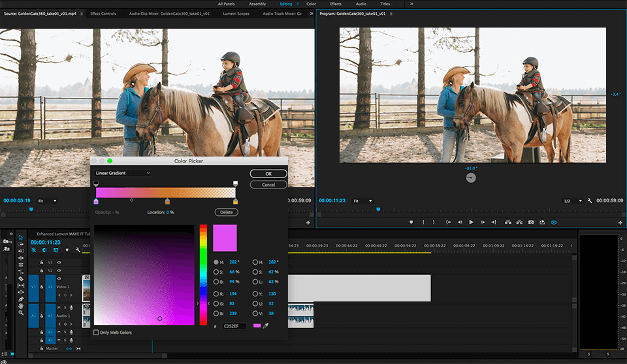
Task: Open Source monitor Fit zoom dropdown
Action: pyautogui.click(x=47, y=200)
